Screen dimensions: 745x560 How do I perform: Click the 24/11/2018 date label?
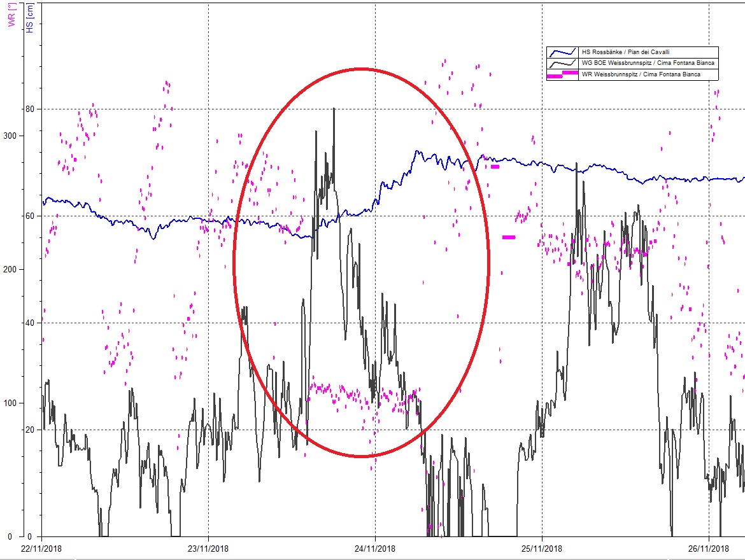[x=375, y=548]
